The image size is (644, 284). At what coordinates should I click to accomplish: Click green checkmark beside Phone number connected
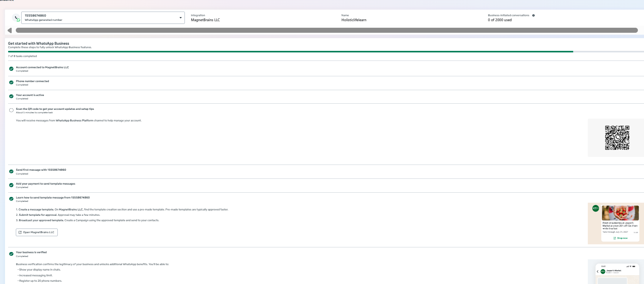click(11, 82)
